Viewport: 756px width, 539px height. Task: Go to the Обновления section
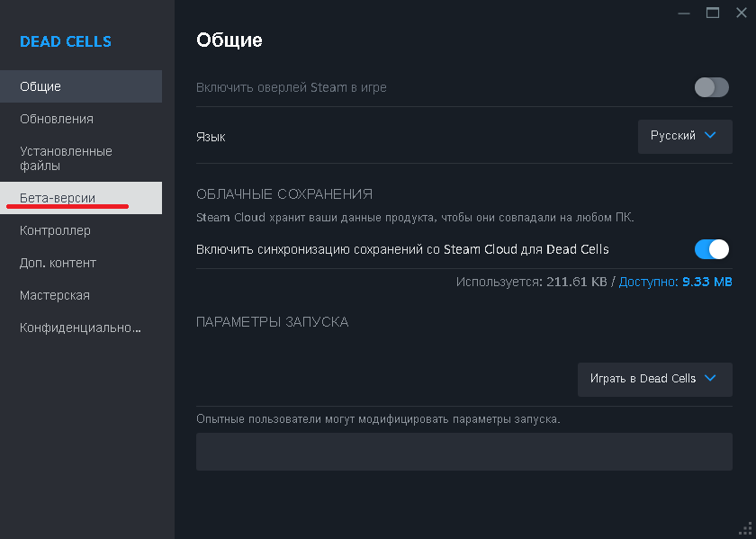click(x=80, y=119)
